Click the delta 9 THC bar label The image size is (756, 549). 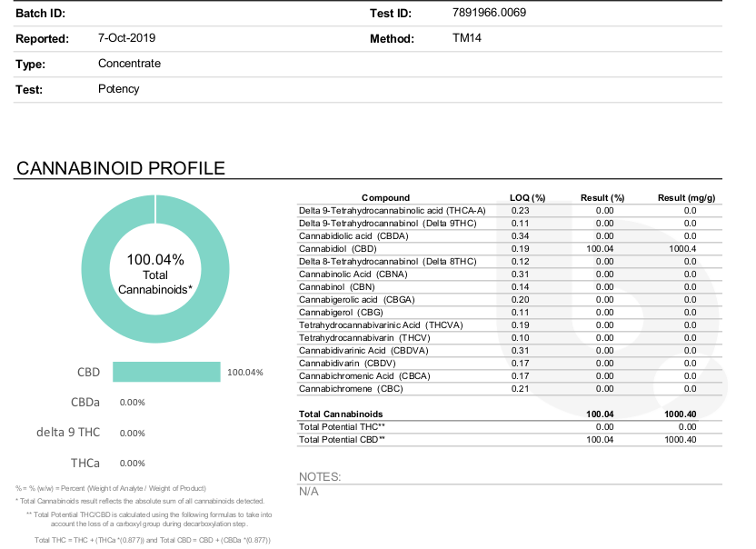[73, 433]
